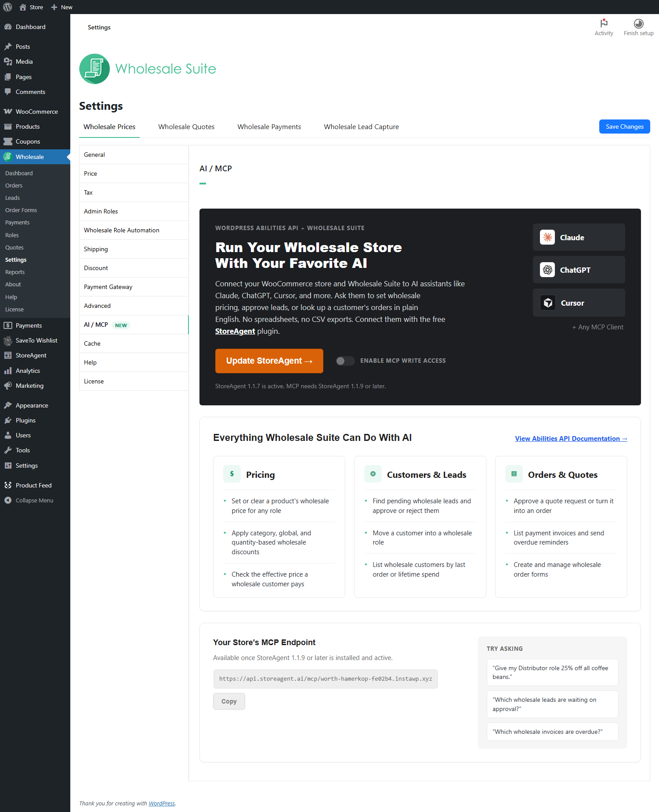
Task: Open Payment Gateway settings section
Action: (134, 287)
